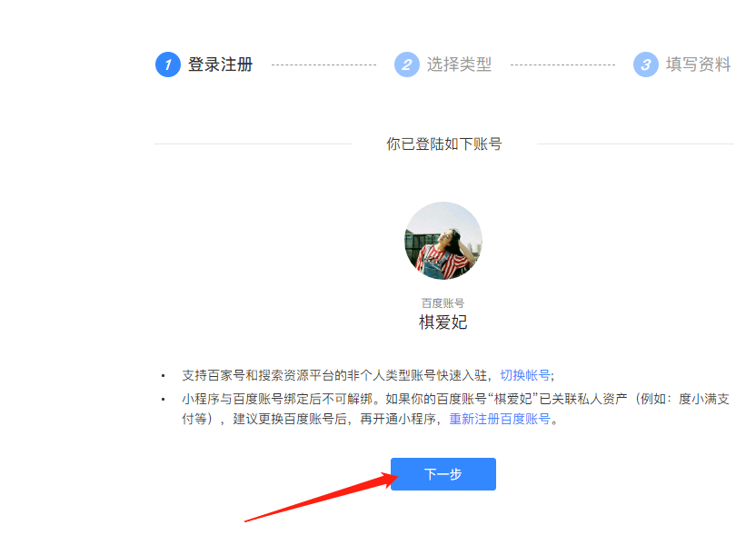This screenshot has width=756, height=545.
Task: Select the 填写资料 step label
Action: pos(698,64)
